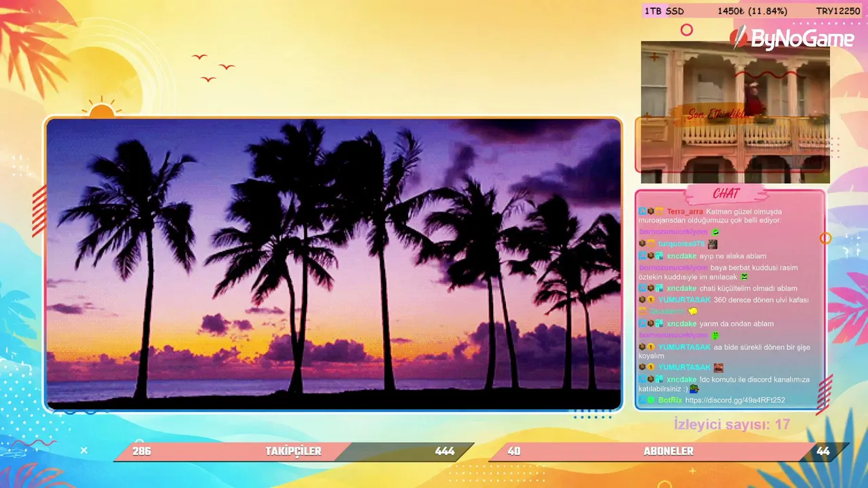
Task: Click the green badge beside BotRix
Action: 650,400
